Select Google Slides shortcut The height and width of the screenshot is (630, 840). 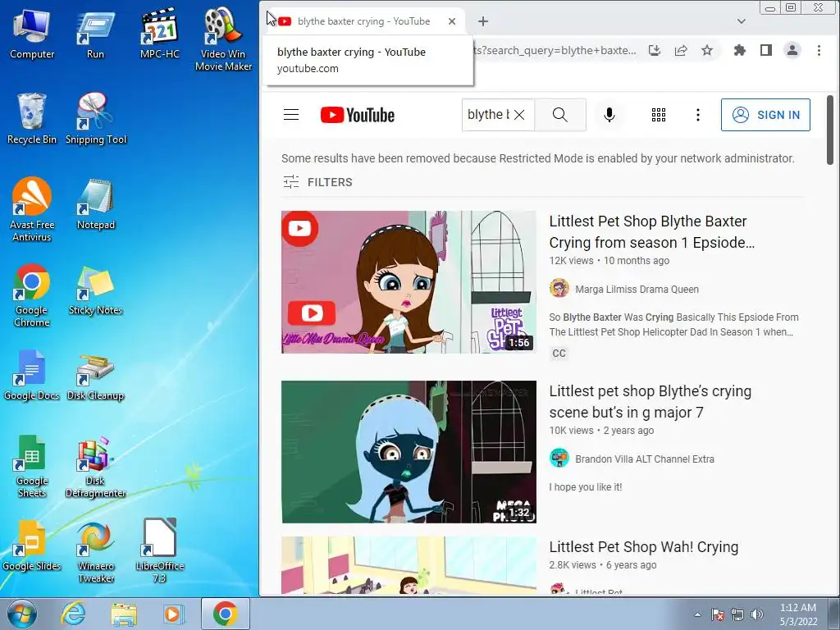pyautogui.click(x=32, y=546)
